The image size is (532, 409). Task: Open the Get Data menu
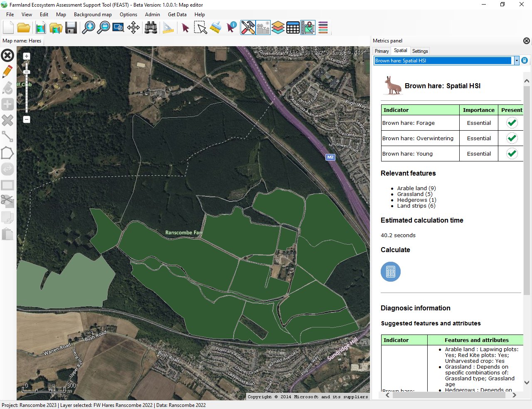coord(177,15)
